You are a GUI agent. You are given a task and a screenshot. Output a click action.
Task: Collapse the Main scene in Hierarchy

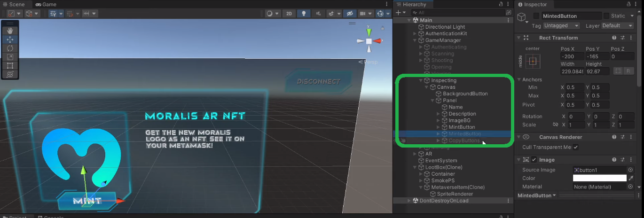pos(409,20)
